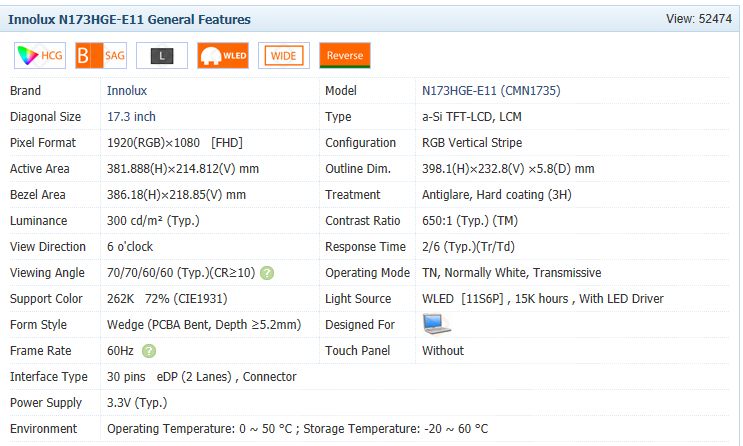Select the 2/6 (Typ.)(Tr/Td) response time value
The height and width of the screenshot is (446, 743).
(x=468, y=247)
